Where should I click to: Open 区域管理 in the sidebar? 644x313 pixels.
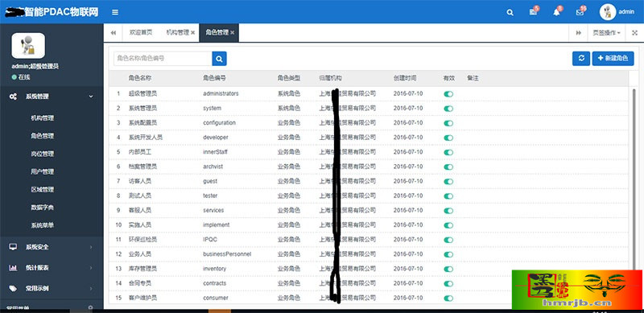click(43, 190)
